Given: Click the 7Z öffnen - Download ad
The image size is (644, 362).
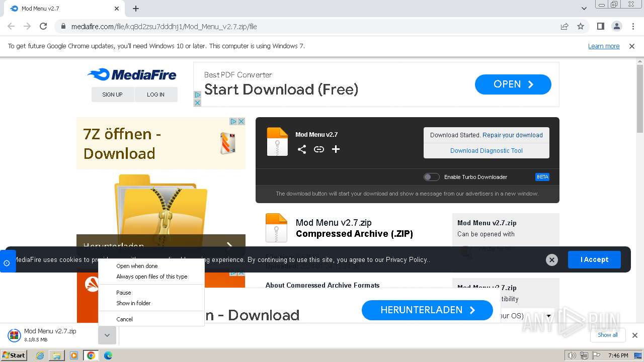Looking at the screenshot, I should click(161, 143).
